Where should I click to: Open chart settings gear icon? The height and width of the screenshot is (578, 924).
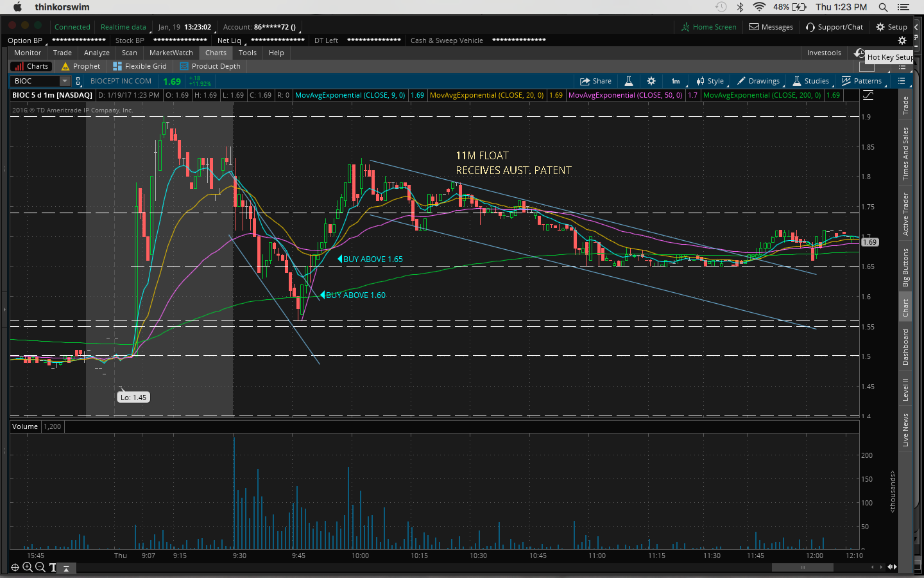pyautogui.click(x=651, y=81)
